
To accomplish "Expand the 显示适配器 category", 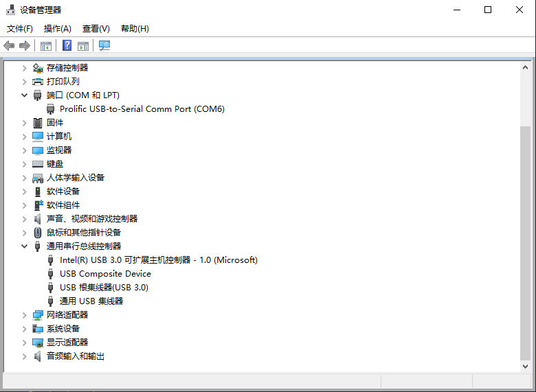I will click(25, 342).
